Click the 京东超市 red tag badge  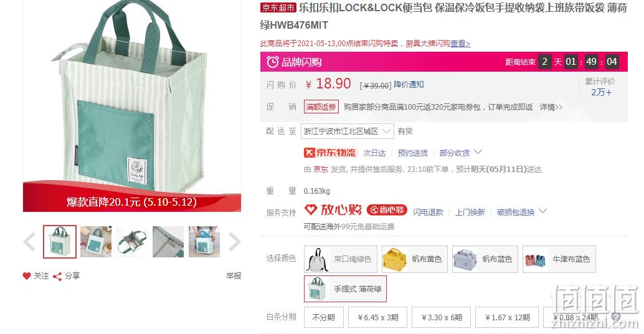278,7
